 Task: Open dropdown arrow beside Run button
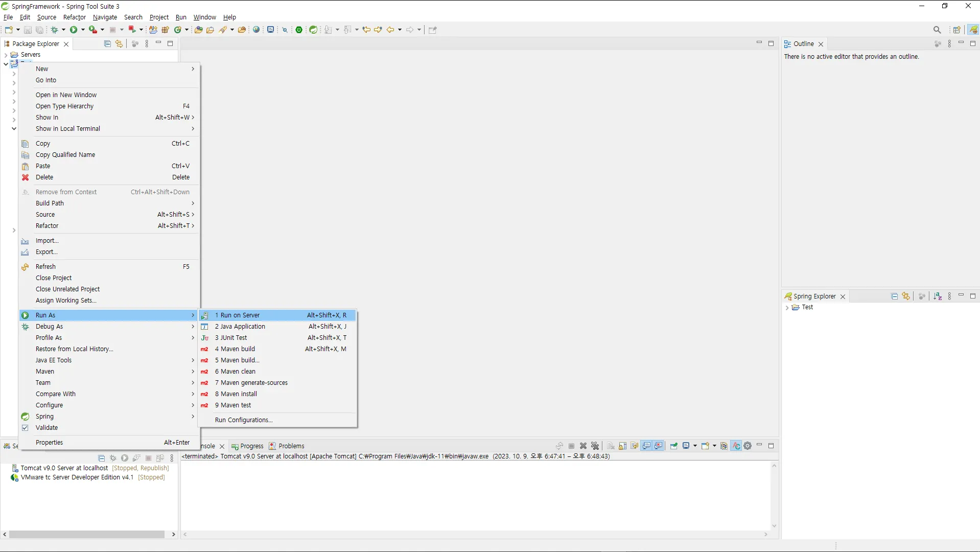coord(83,30)
